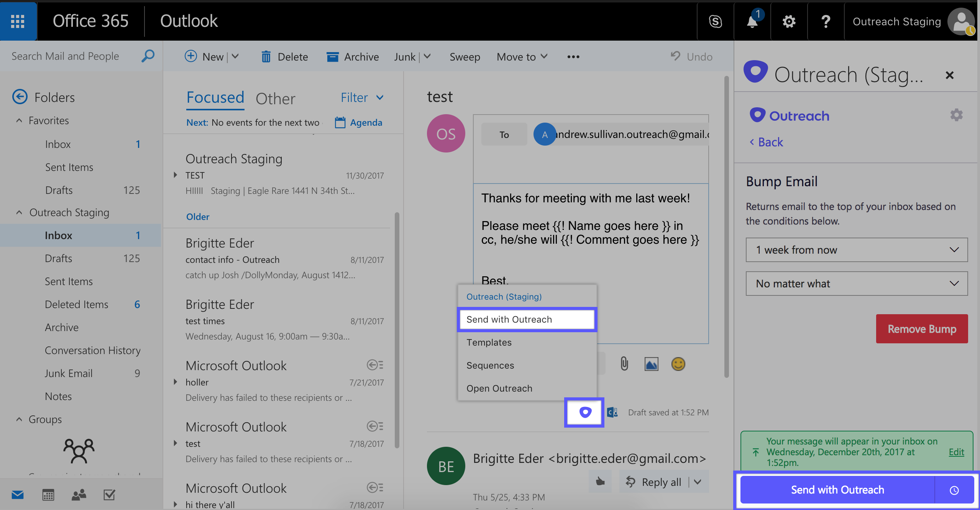This screenshot has height=510, width=980.
Task: Click the attach file paperclip icon
Action: 624,364
